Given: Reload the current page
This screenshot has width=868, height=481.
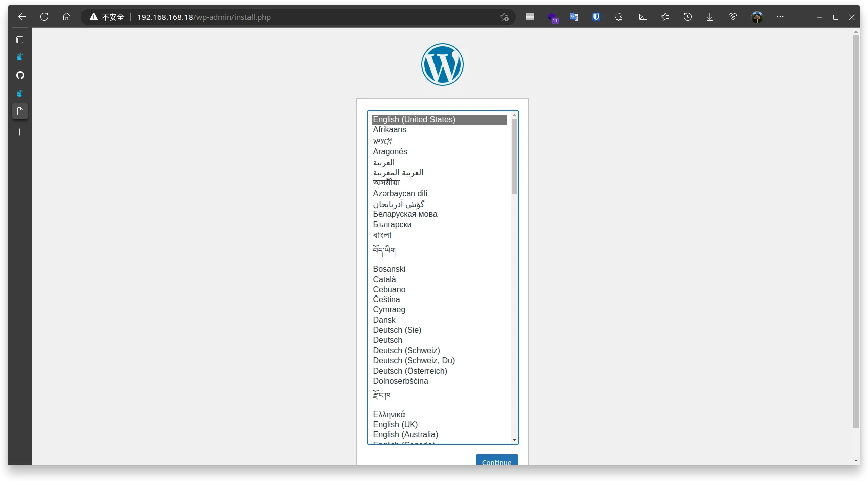Looking at the screenshot, I should (44, 17).
